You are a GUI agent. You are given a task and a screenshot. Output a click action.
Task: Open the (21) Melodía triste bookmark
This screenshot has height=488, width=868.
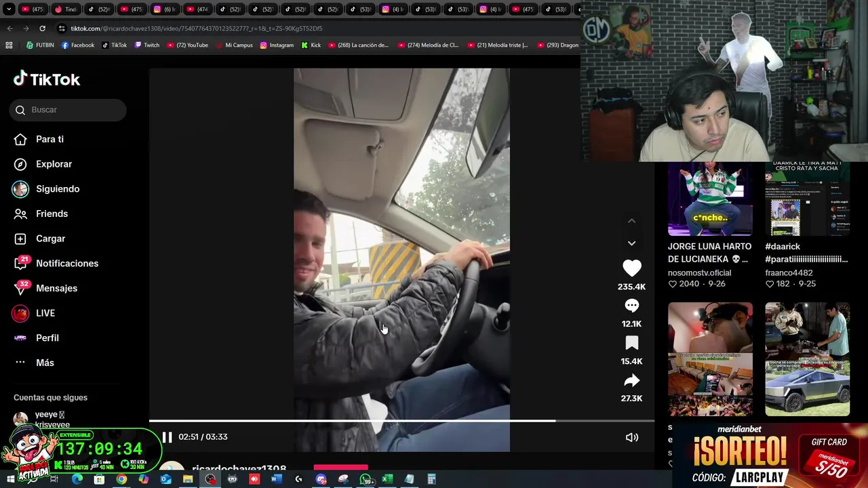tap(498, 45)
